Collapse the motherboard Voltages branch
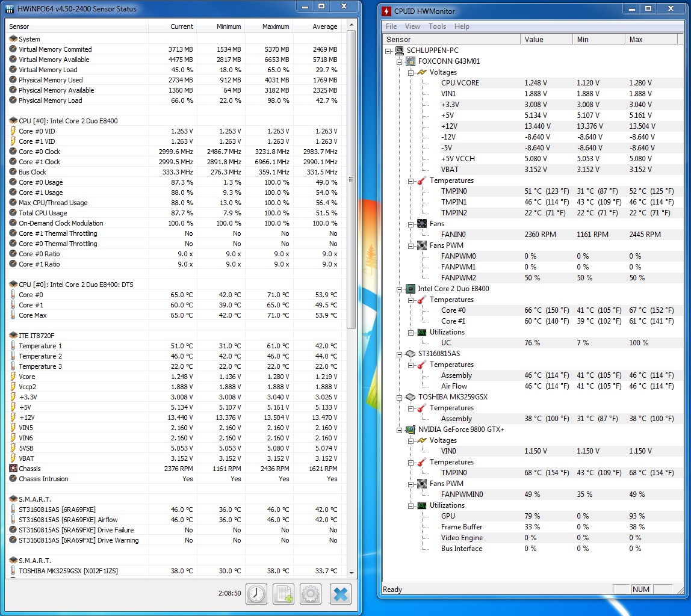The height and width of the screenshot is (616, 691). tap(411, 73)
